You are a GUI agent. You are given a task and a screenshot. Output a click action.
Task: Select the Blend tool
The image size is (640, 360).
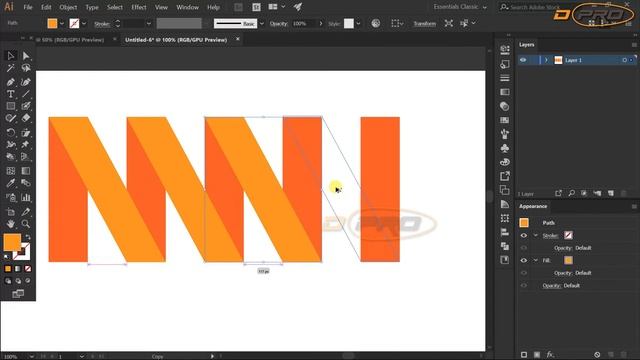[x=26, y=183]
